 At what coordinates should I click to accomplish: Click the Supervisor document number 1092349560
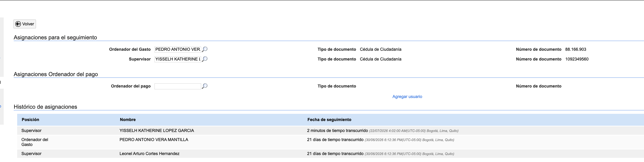click(577, 59)
